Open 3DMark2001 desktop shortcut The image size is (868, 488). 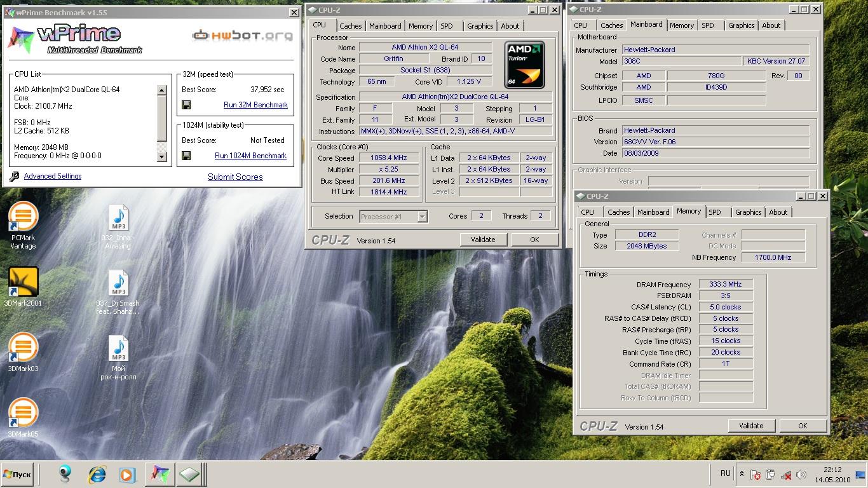point(23,287)
